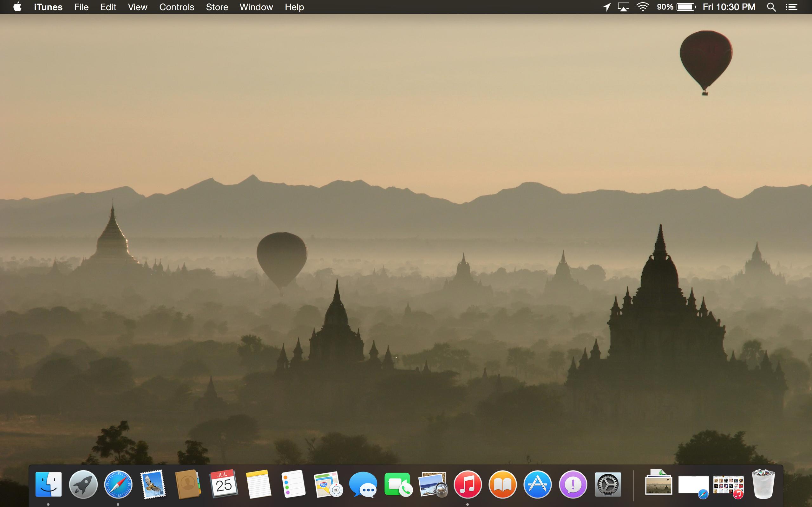Screen dimensions: 812x507
Task: Open the Mail stamp icon
Action: click(x=153, y=485)
